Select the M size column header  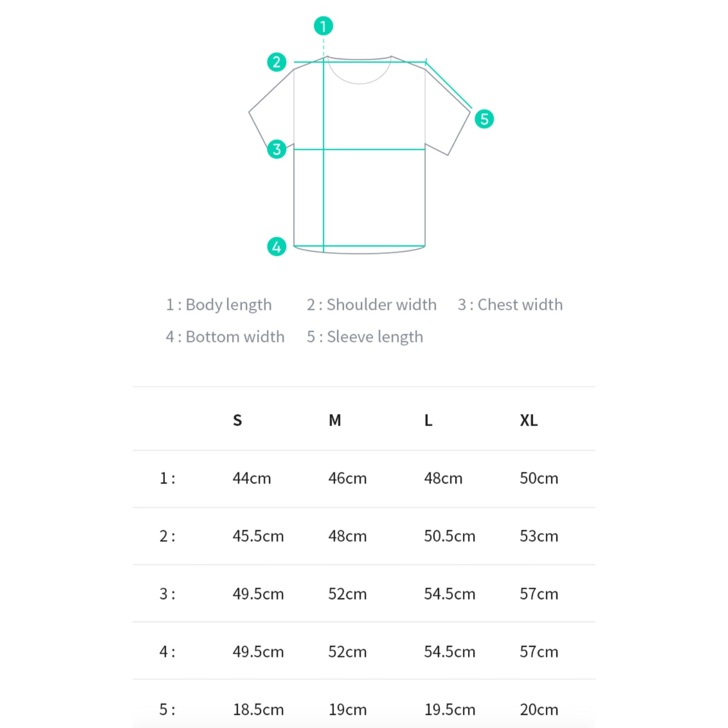(x=335, y=420)
